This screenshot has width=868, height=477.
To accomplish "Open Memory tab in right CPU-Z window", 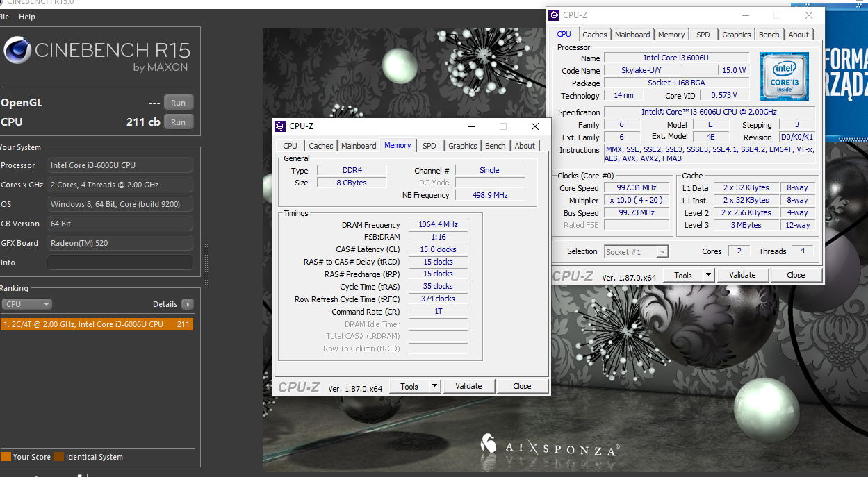I will pos(671,35).
